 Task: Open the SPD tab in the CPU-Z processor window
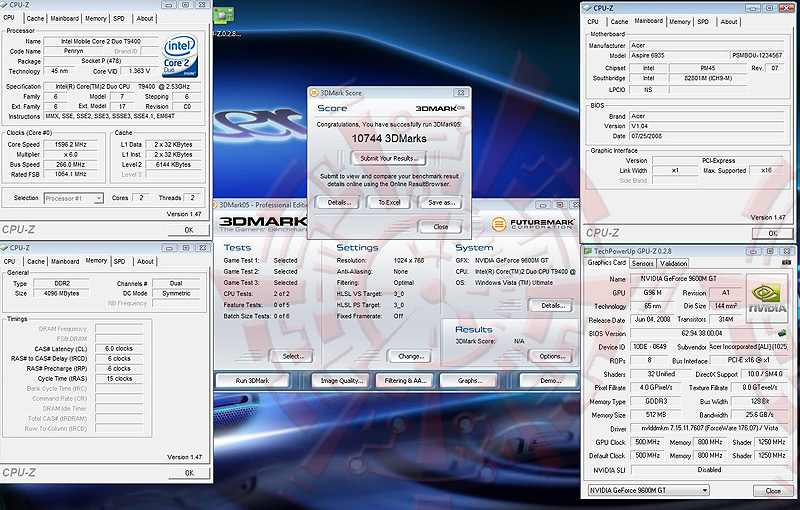point(119,18)
